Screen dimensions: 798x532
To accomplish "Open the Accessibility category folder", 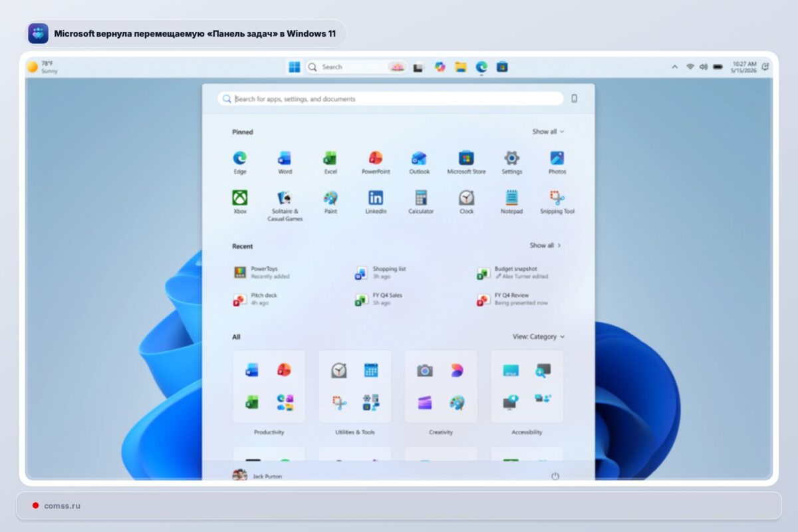I will pos(527,386).
